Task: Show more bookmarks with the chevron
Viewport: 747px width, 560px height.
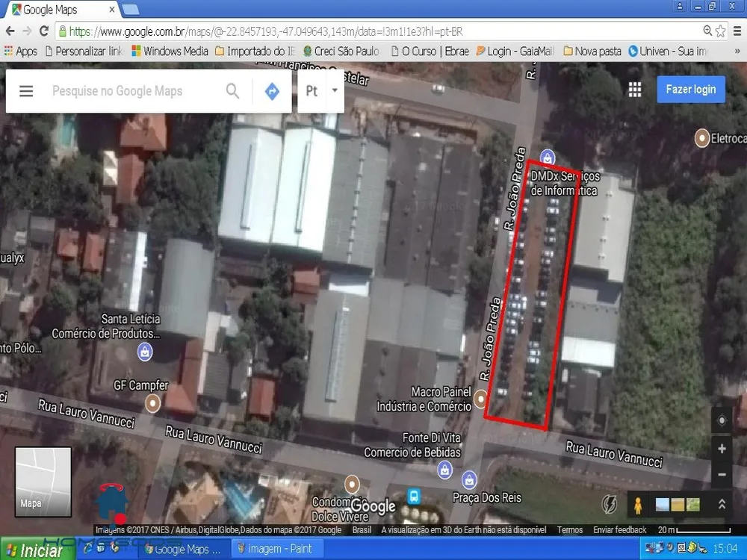Action: [x=737, y=51]
